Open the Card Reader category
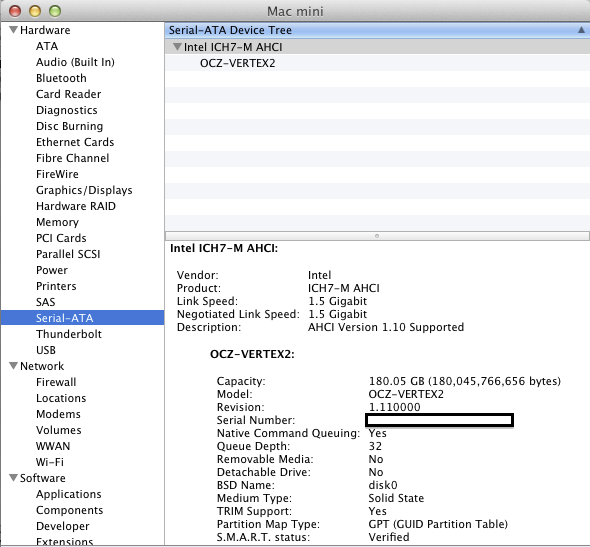The image size is (590, 547). pos(68,94)
